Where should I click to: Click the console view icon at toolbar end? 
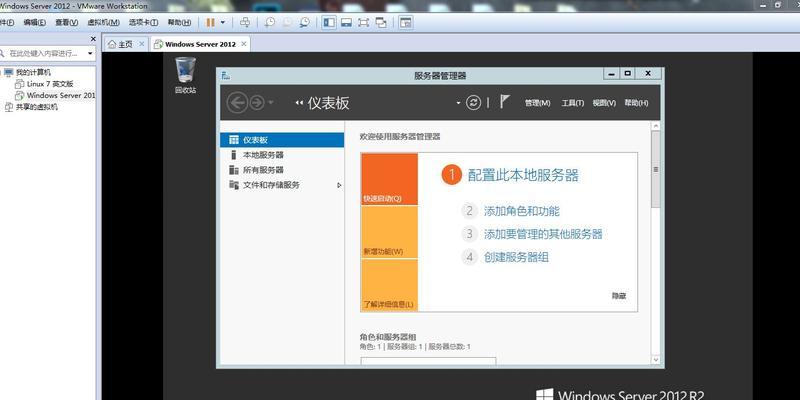pyautogui.click(x=406, y=22)
